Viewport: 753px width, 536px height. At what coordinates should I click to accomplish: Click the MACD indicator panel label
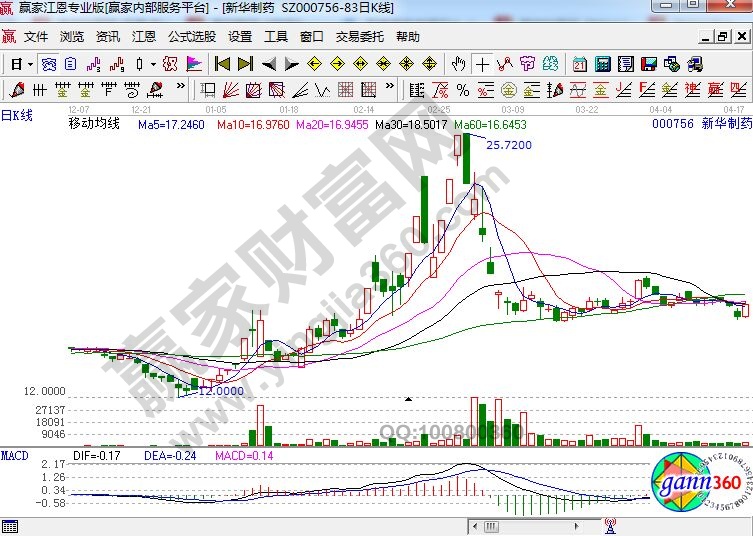[14, 456]
